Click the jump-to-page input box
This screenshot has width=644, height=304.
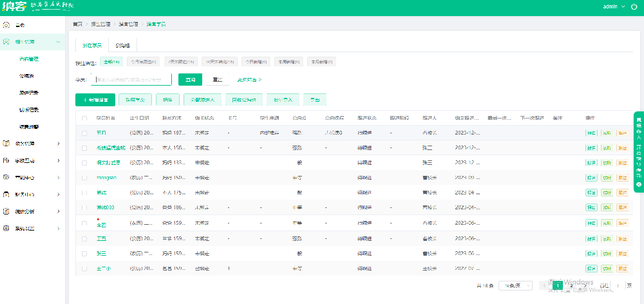(618, 285)
